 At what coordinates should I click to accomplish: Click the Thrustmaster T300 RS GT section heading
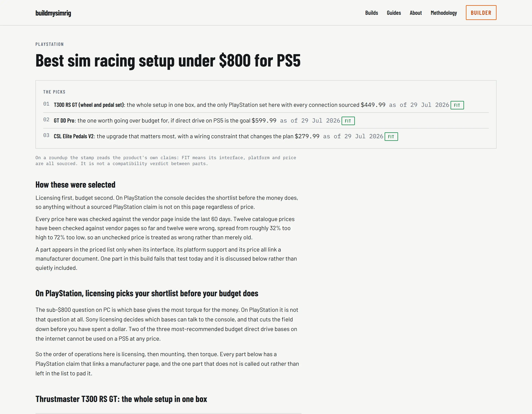pyautogui.click(x=121, y=399)
